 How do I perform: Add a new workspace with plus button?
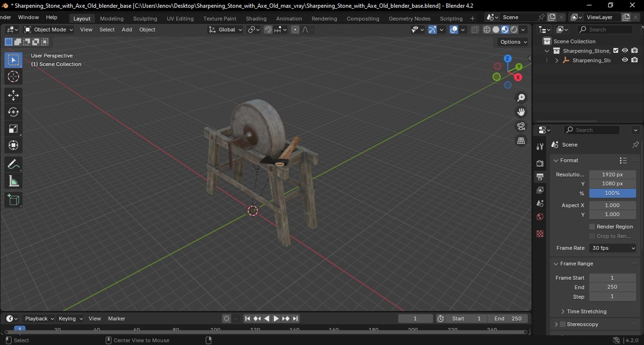472,18
